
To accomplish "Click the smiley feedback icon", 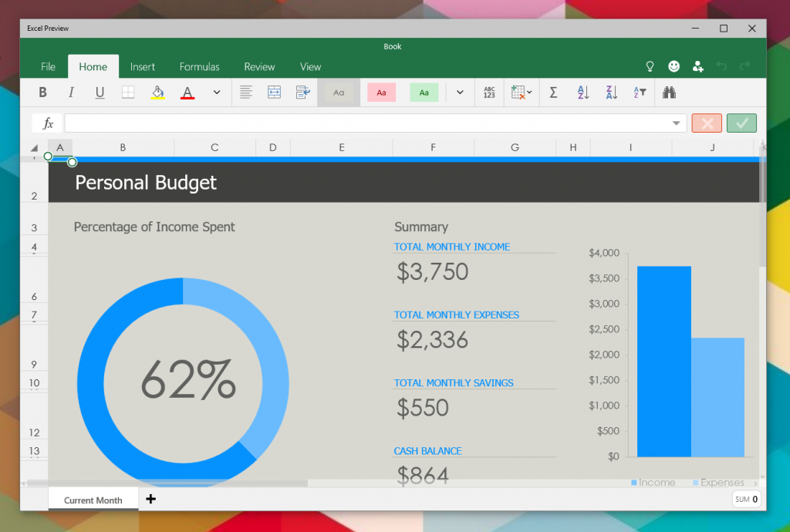I will pyautogui.click(x=674, y=66).
